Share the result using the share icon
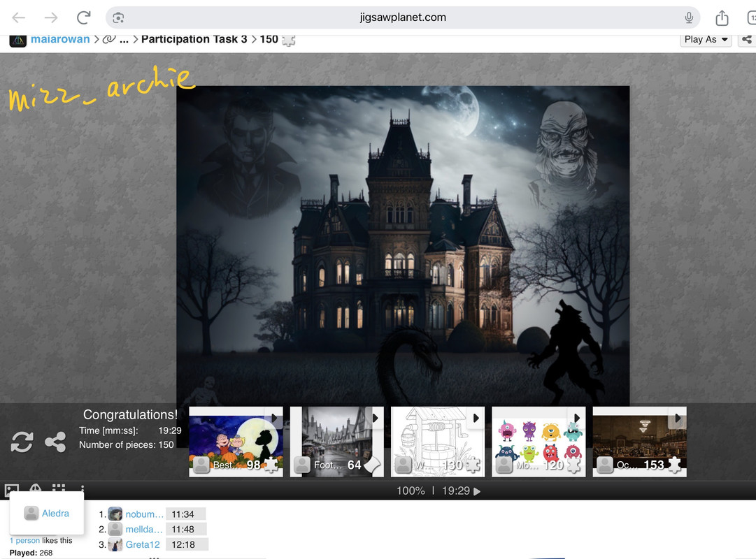 [55, 442]
